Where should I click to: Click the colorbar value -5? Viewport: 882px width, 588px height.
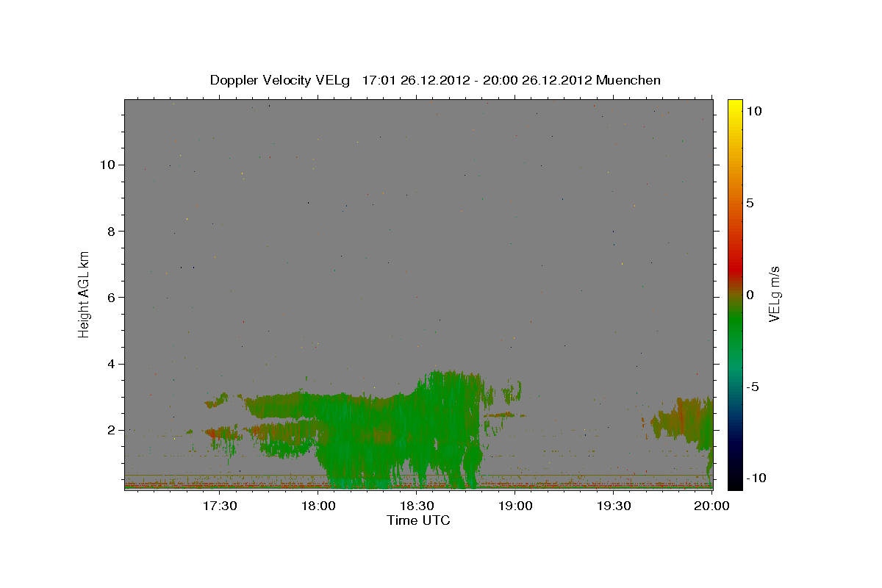pos(753,387)
